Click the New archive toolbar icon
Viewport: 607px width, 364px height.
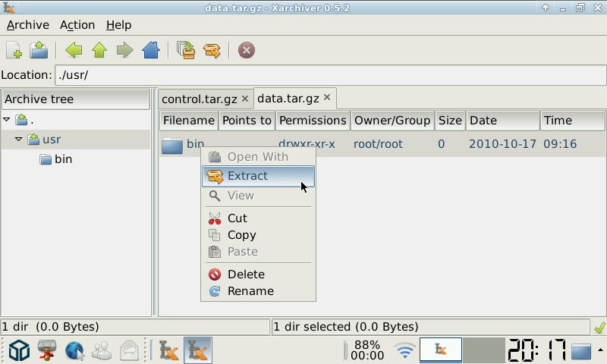(x=14, y=50)
